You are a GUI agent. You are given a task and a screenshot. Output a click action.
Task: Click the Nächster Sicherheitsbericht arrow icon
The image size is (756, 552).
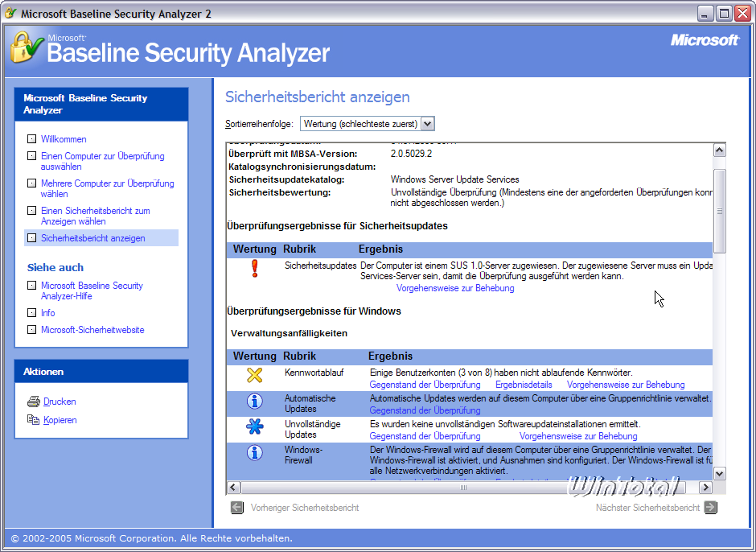click(x=711, y=508)
